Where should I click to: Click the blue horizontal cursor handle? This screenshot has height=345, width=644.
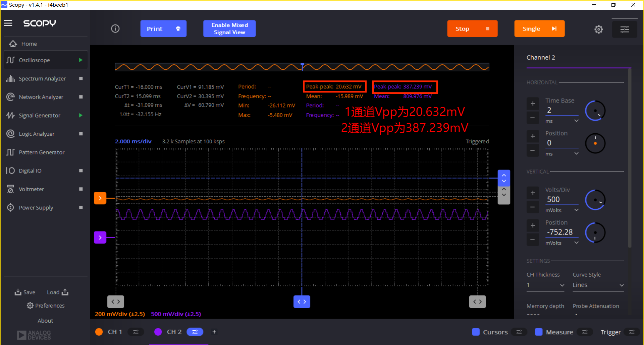tap(504, 178)
